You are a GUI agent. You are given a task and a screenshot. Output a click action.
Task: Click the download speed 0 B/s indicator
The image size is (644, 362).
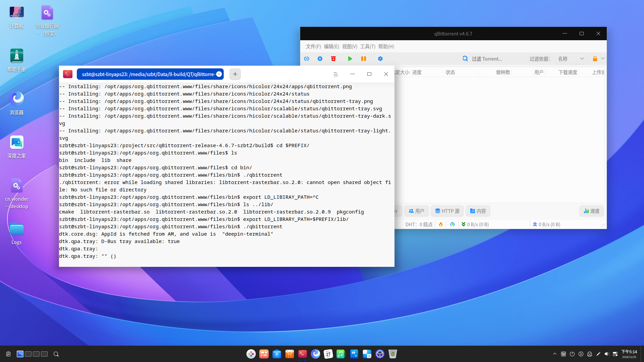tap(475, 224)
